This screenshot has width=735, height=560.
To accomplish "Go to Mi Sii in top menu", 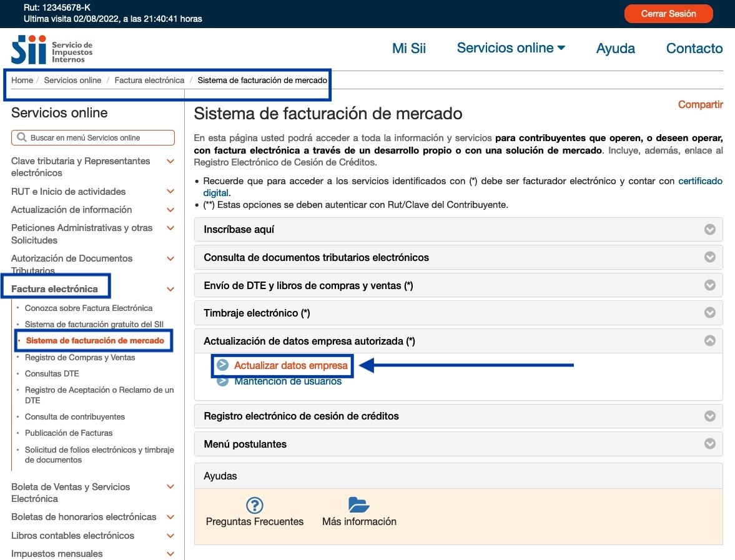I will 409,48.
